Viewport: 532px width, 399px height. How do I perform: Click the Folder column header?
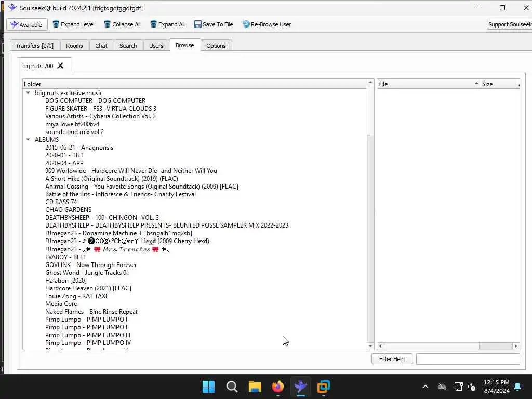click(194, 84)
